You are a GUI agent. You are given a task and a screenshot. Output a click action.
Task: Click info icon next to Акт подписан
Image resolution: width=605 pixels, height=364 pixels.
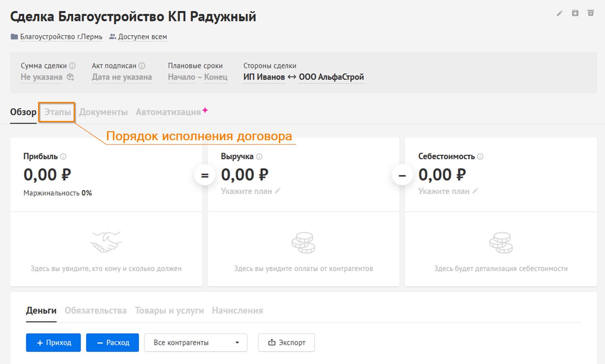tap(142, 66)
